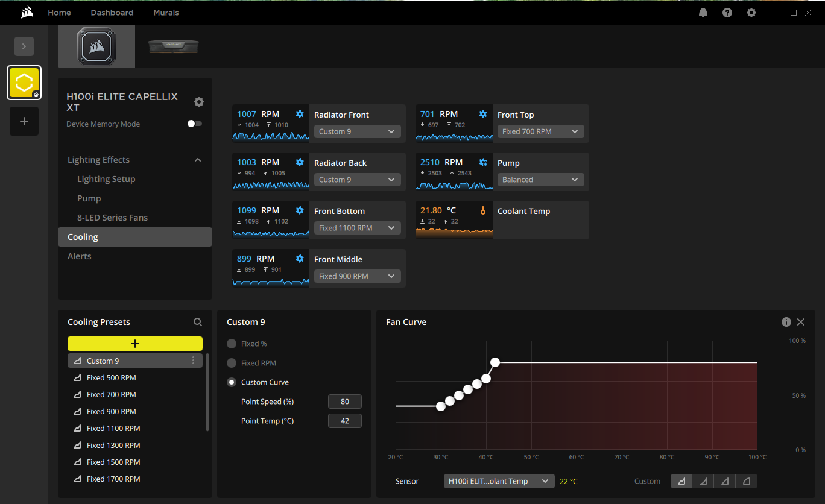Search cooling presets with magnifier icon
The width and height of the screenshot is (825, 504).
[x=198, y=322]
